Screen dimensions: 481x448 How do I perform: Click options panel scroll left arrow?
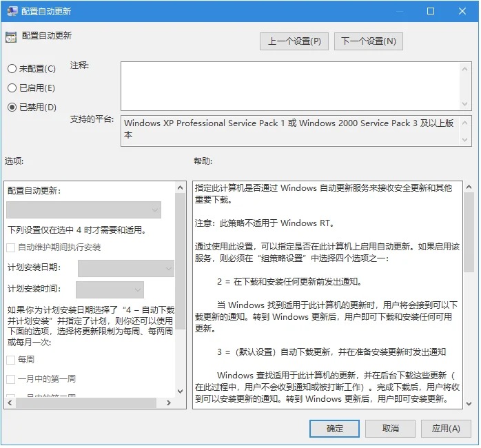(x=10, y=403)
